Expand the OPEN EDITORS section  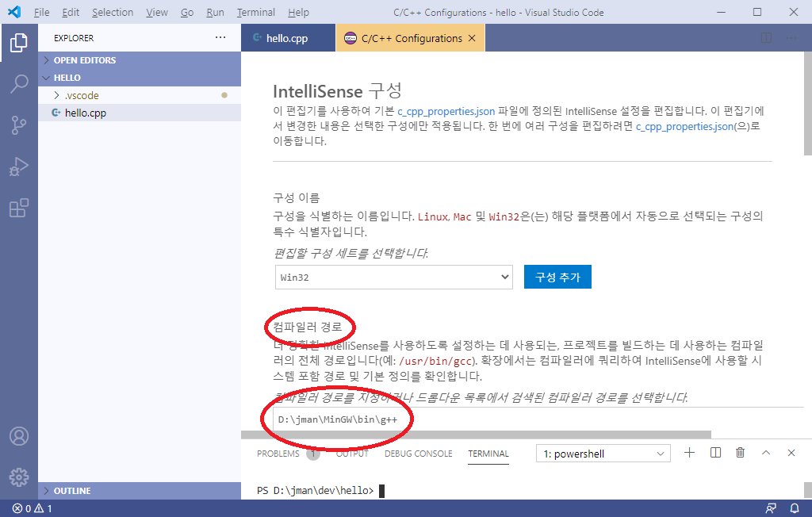coord(140,60)
